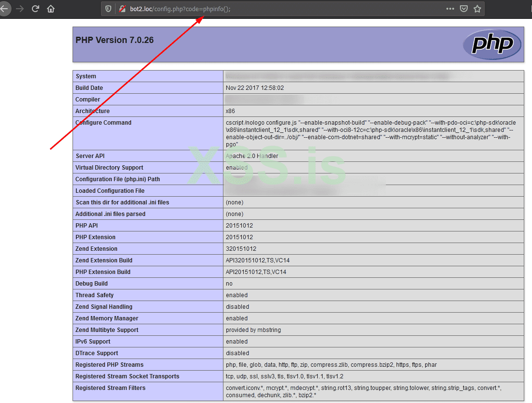The image size is (532, 403).
Task: Click the Registered PHP Streams label
Action: pyautogui.click(x=109, y=365)
